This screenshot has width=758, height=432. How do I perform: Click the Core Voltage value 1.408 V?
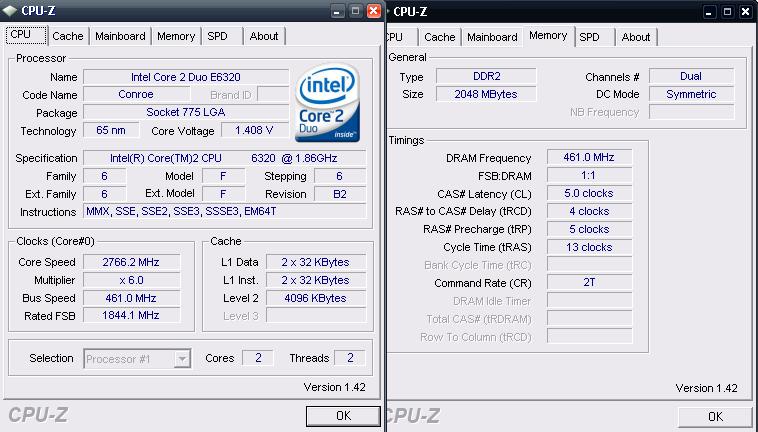click(x=255, y=130)
